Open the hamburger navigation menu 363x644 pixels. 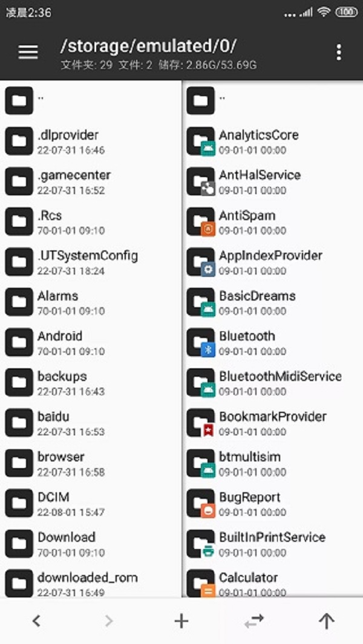(x=28, y=52)
